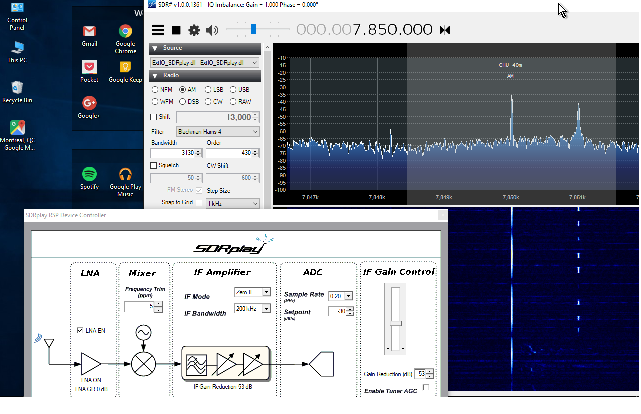
Task: Click the antenna symbol in diagram
Action: [49, 343]
